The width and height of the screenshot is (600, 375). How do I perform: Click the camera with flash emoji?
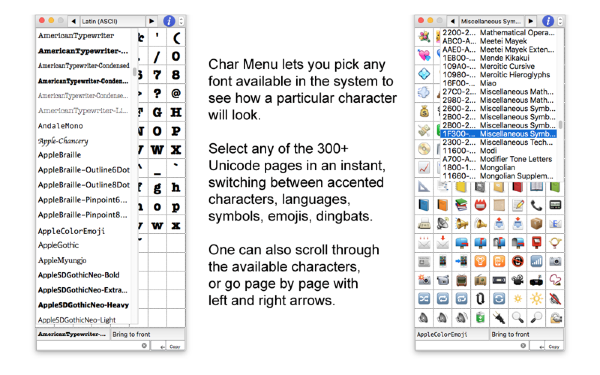pyautogui.click(x=424, y=280)
